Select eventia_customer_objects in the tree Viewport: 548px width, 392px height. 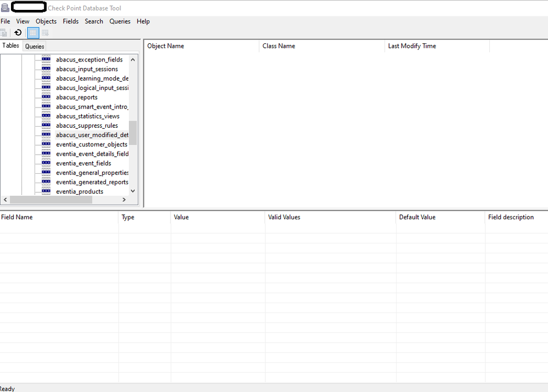pos(91,144)
